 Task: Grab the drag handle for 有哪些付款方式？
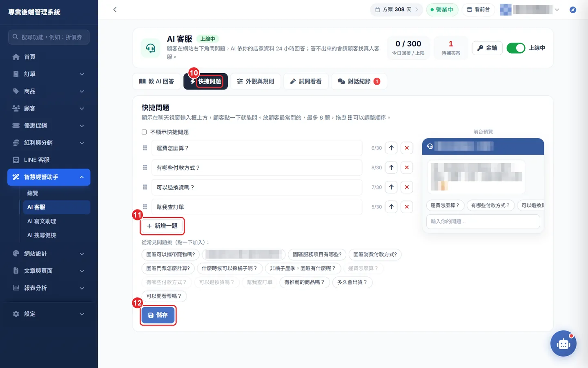[145, 168]
